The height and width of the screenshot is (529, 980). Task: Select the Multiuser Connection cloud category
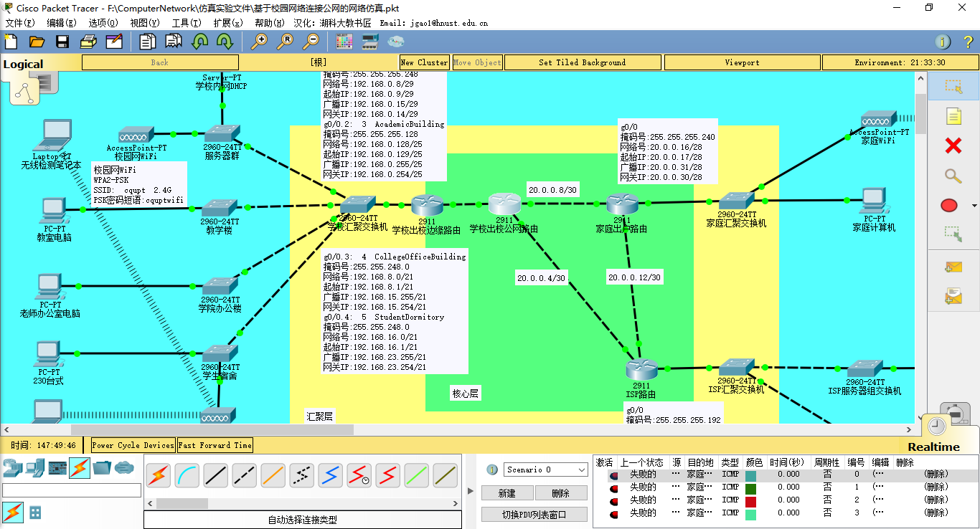click(x=124, y=468)
